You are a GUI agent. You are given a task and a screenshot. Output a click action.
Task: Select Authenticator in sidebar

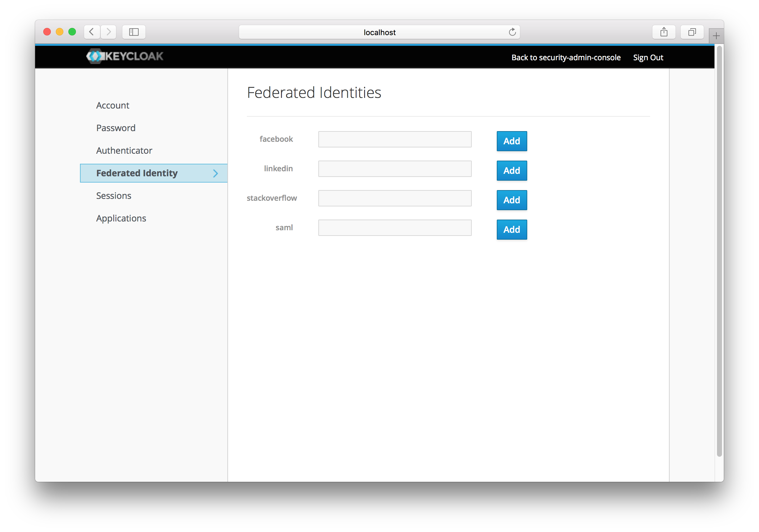[x=124, y=151]
